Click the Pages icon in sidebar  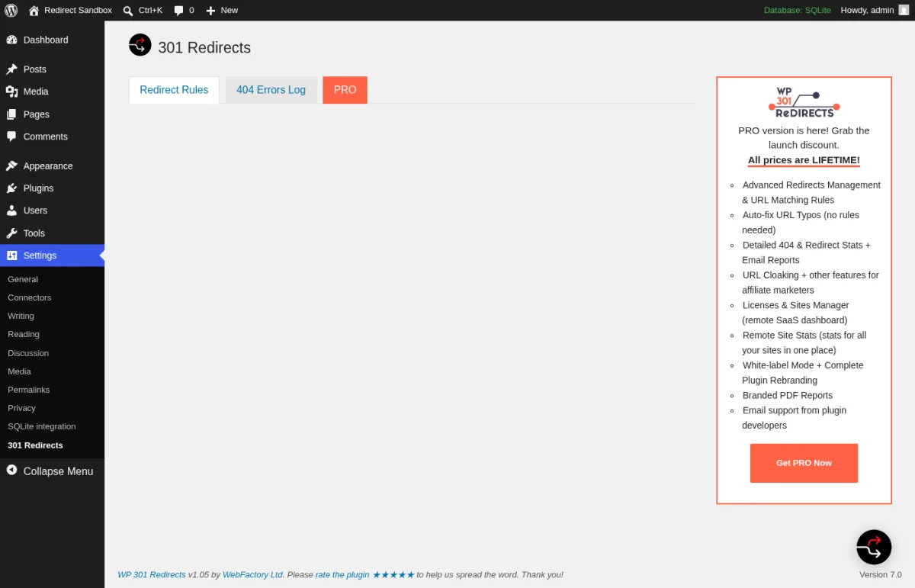point(11,114)
